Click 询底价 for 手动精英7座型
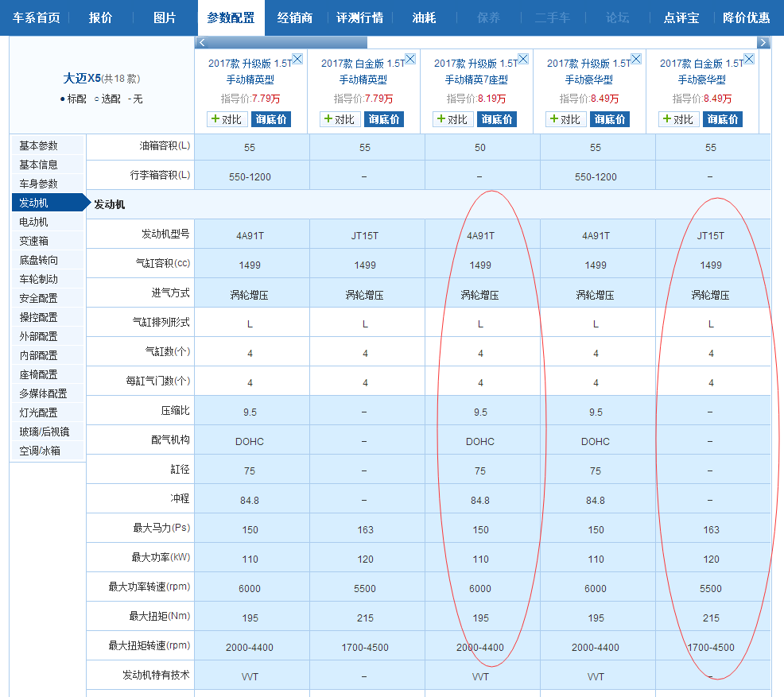Image resolution: width=784 pixels, height=697 pixels. (497, 119)
